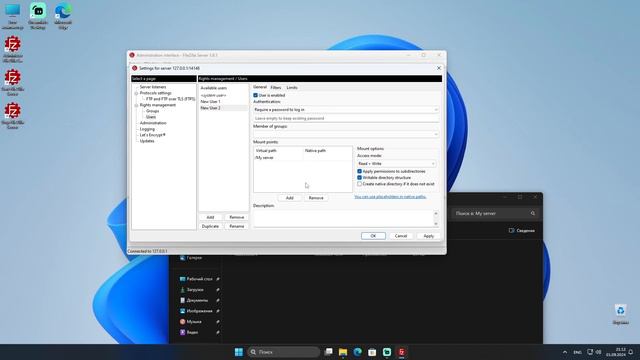Switch to FileZilla Server taskbar icon

coord(402,352)
